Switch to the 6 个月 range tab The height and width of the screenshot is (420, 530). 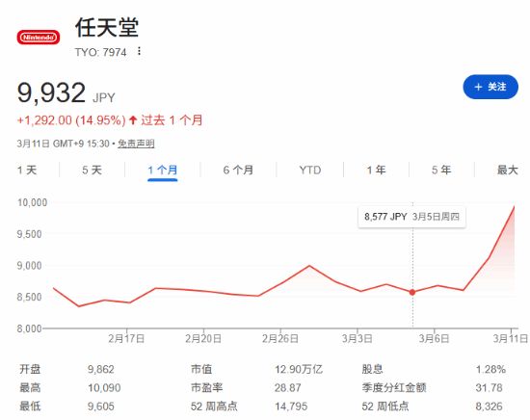(238, 170)
